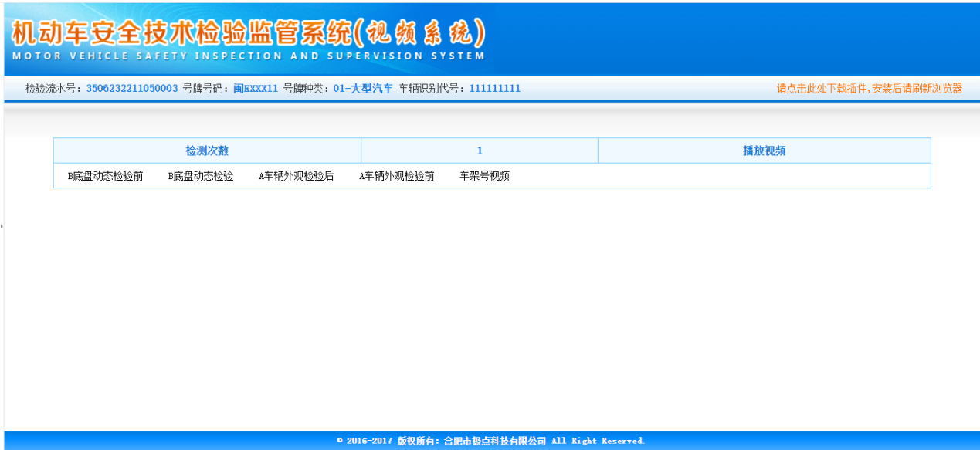The image size is (980, 450).
Task: Play the B底盘动态检验 video item
Action: 201,176
